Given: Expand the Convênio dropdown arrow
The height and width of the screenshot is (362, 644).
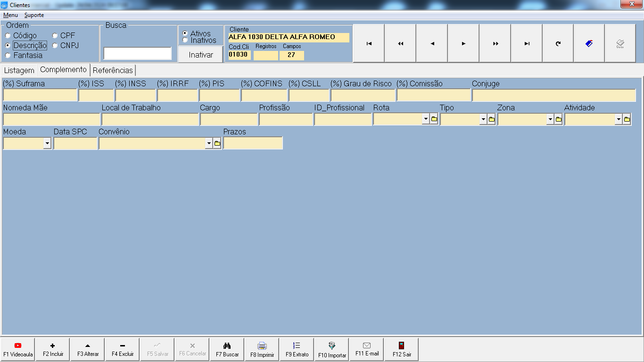Looking at the screenshot, I should [209, 144].
